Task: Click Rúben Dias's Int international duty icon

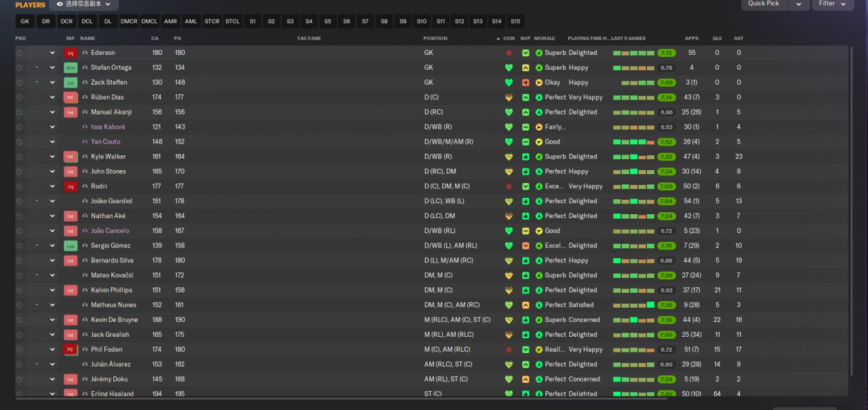Action: point(71,98)
